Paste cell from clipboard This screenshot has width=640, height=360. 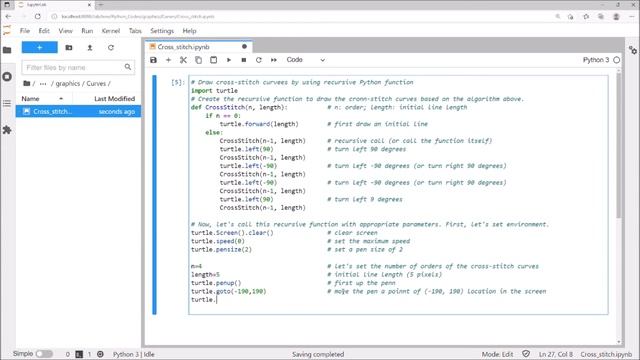(x=213, y=60)
